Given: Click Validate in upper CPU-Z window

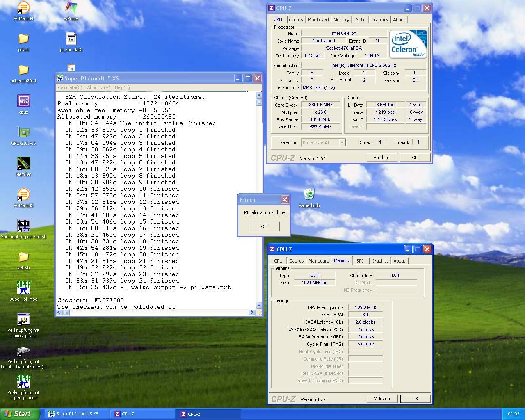Looking at the screenshot, I should point(381,157).
